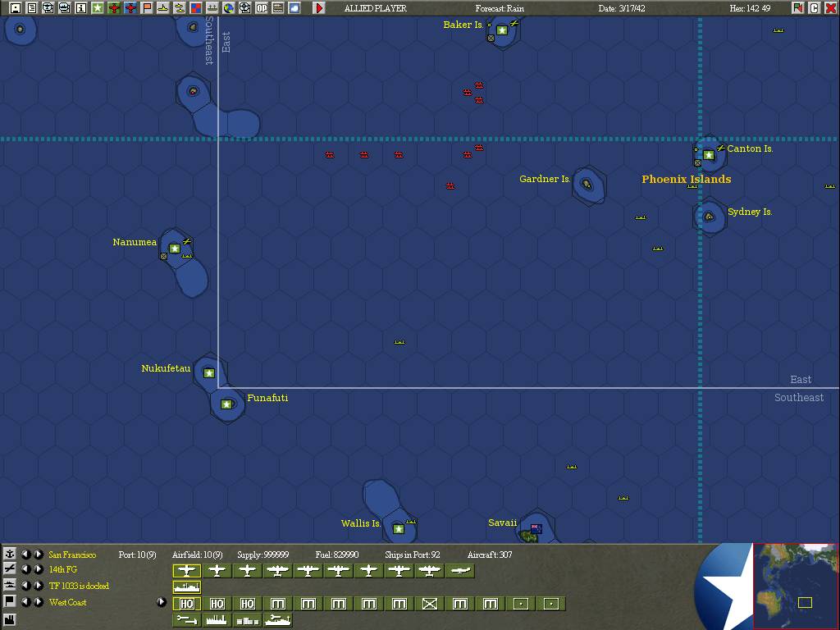Click the black flag icon beside West Coast

(10, 601)
